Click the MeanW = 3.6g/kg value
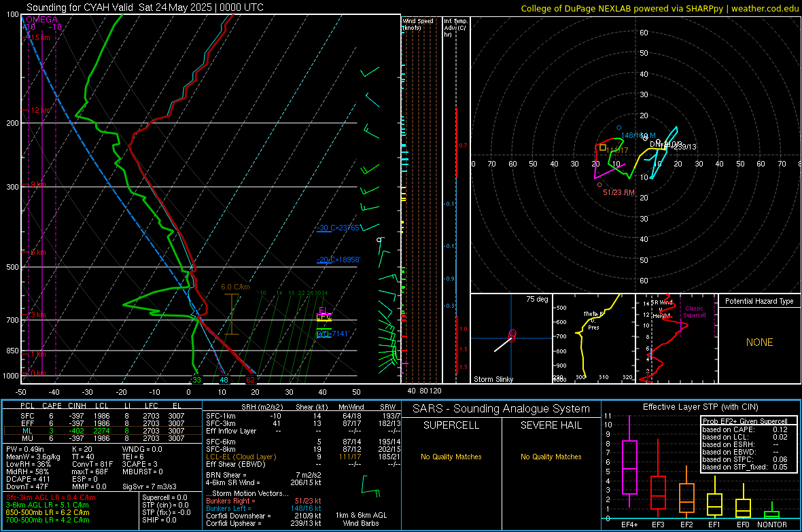 click(x=33, y=457)
